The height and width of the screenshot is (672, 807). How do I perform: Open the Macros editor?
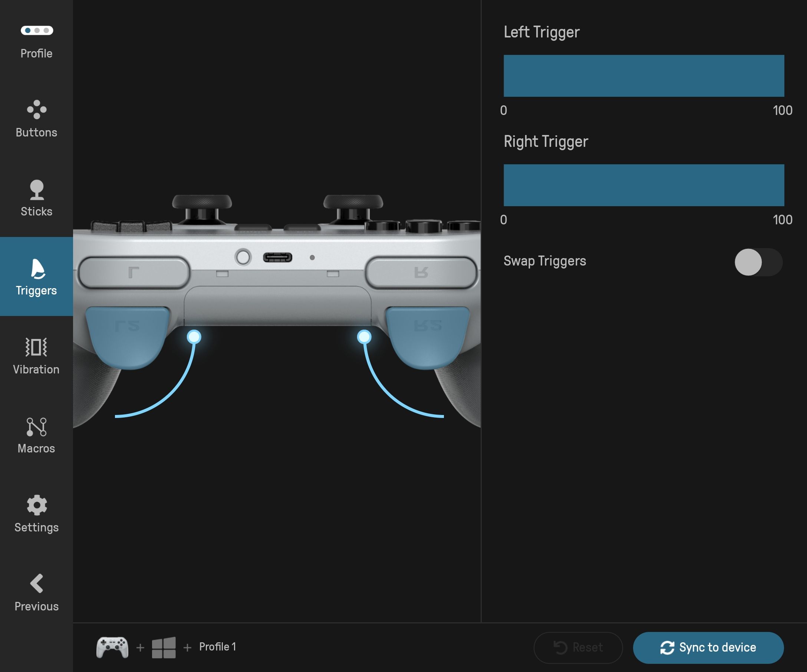(x=36, y=435)
